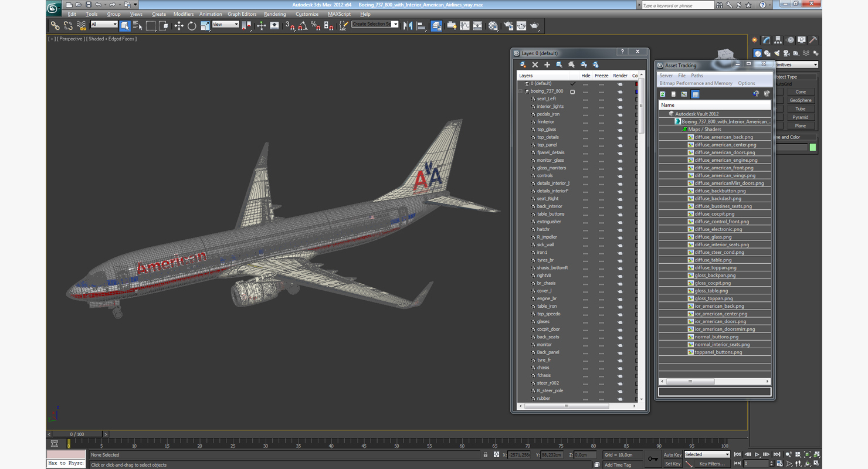868x469 pixels.
Task: Click the Render Production teapot icon
Action: pos(535,25)
